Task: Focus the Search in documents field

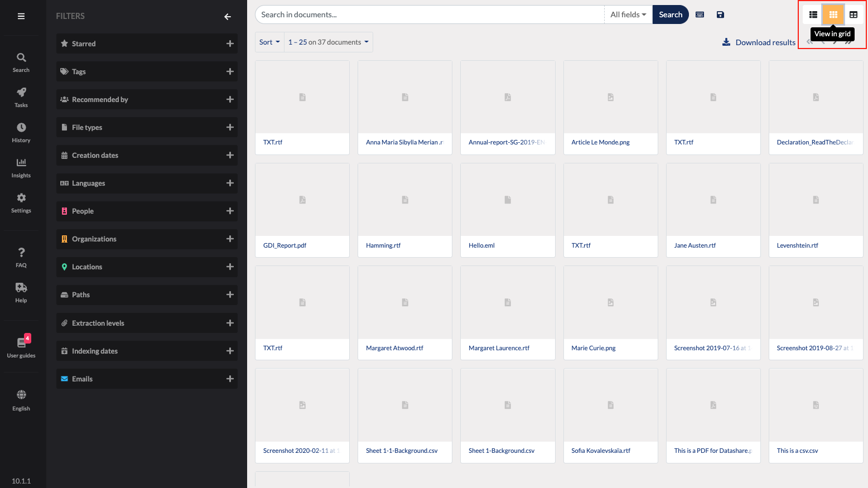Action: pos(430,15)
